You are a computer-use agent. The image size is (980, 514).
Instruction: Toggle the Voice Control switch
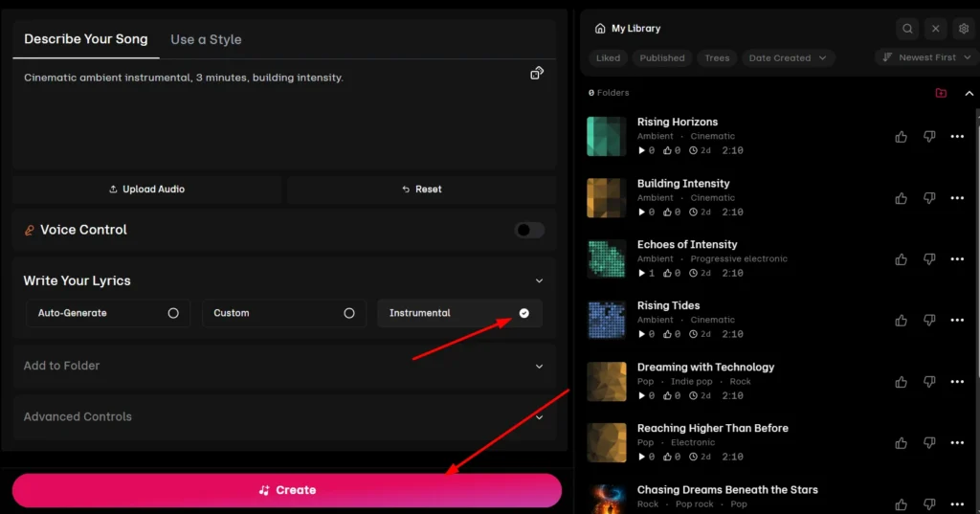(x=528, y=230)
